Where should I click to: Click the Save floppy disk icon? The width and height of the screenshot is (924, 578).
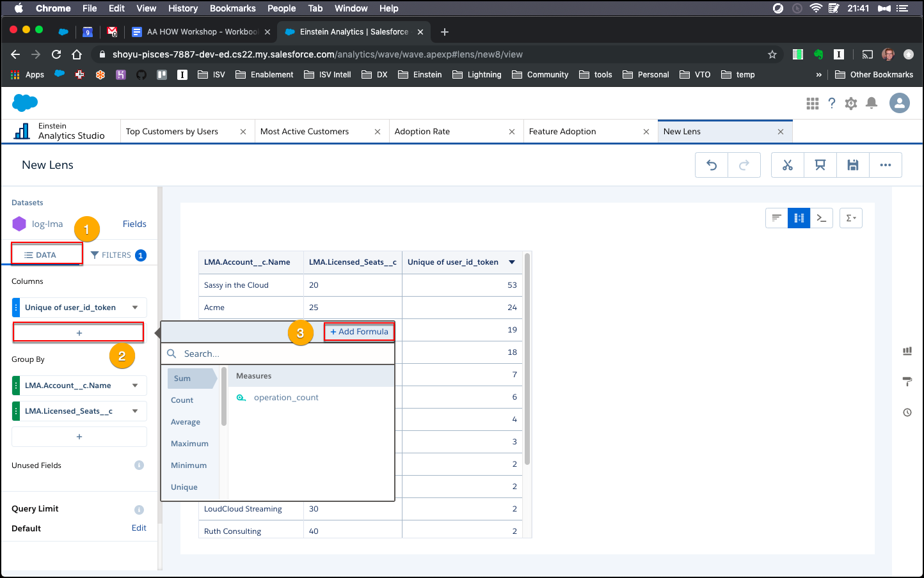point(853,165)
